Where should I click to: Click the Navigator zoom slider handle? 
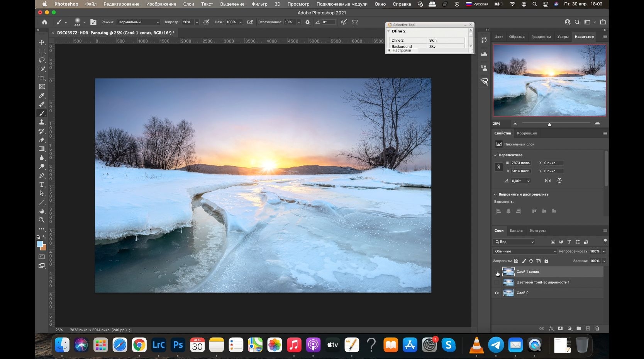click(x=549, y=124)
